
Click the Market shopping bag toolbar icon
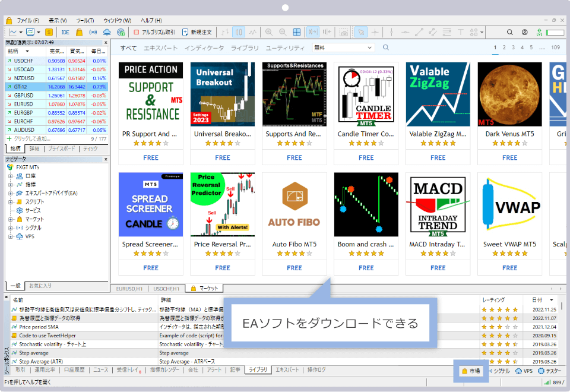pos(79,32)
